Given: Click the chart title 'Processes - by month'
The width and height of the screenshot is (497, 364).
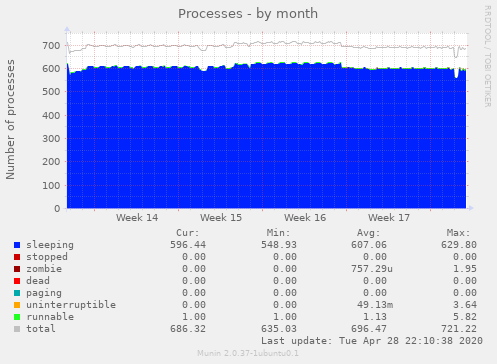Looking at the screenshot, I should click(x=248, y=14).
